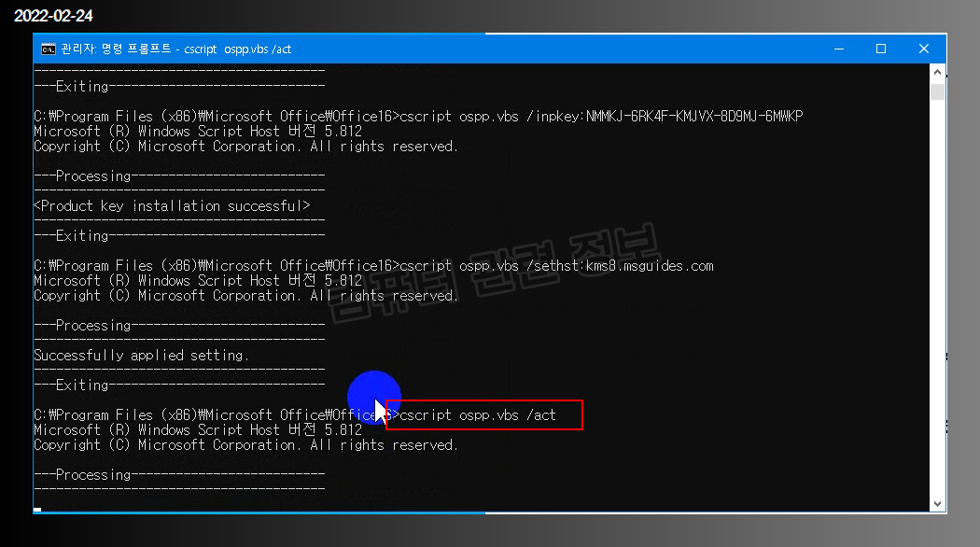Click the scrollbar down arrow
The height and width of the screenshot is (547, 980).
click(937, 504)
